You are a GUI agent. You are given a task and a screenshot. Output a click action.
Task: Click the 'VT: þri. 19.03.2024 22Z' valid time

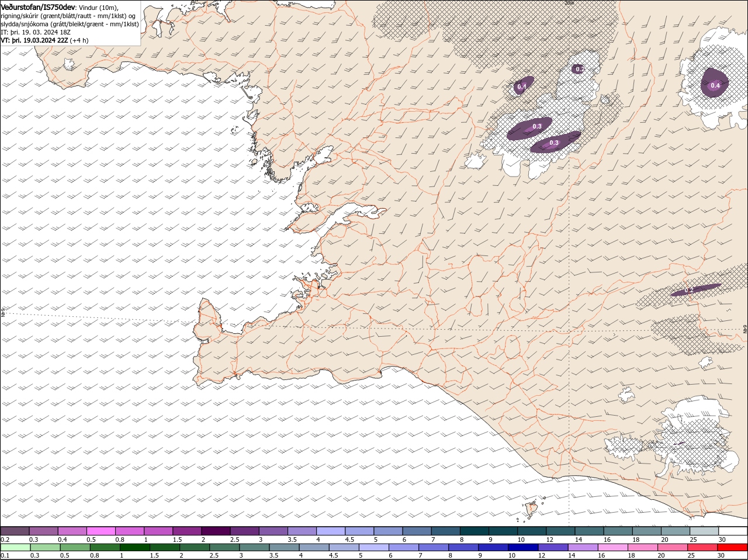[34, 40]
